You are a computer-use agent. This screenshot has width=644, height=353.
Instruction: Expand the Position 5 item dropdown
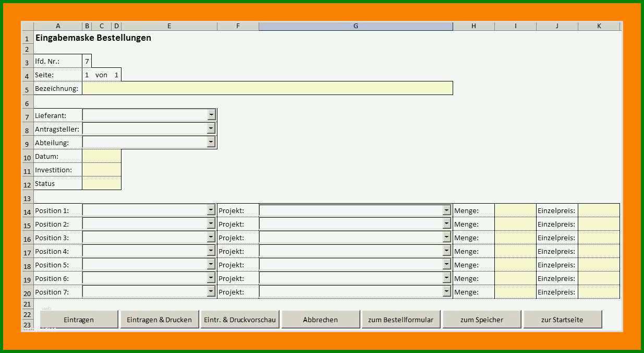(211, 264)
